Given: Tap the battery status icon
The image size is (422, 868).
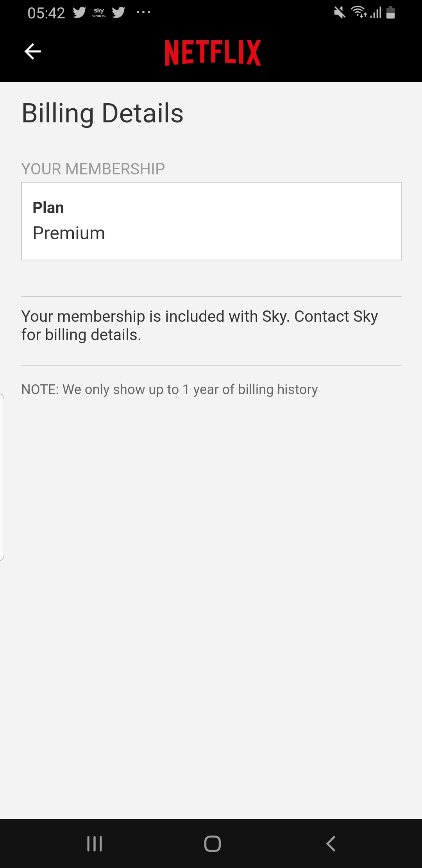Looking at the screenshot, I should click(390, 13).
